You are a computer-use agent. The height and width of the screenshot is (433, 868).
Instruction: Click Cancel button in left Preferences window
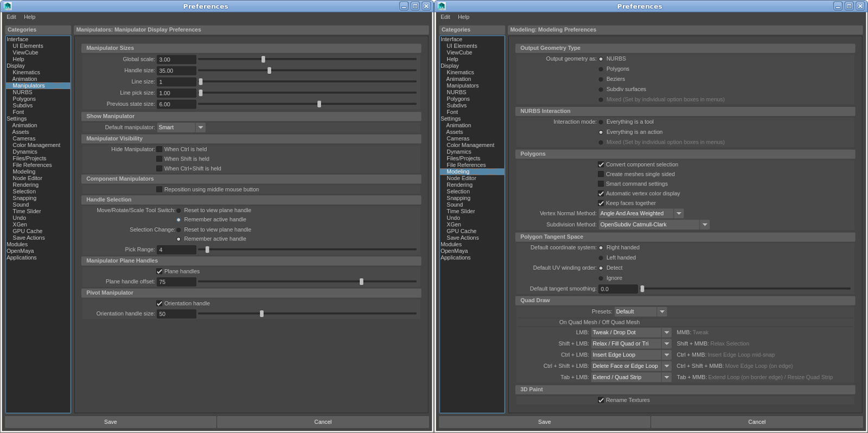click(323, 422)
